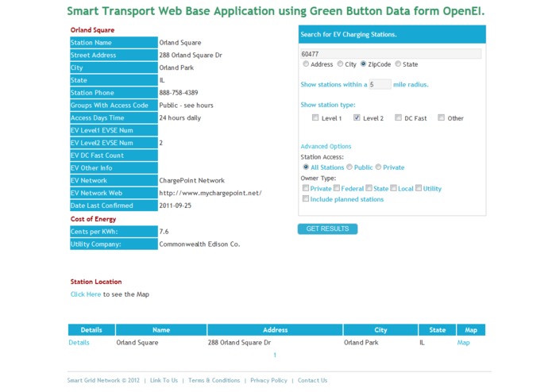Go to results page 1
This screenshot has width=552, height=392.
(275, 355)
